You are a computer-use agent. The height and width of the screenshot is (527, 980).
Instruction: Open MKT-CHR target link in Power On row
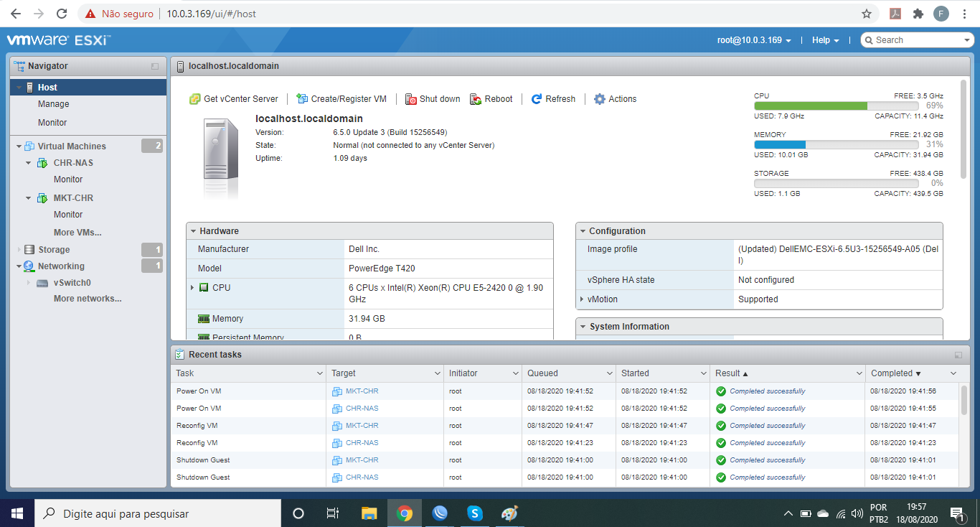tap(362, 391)
